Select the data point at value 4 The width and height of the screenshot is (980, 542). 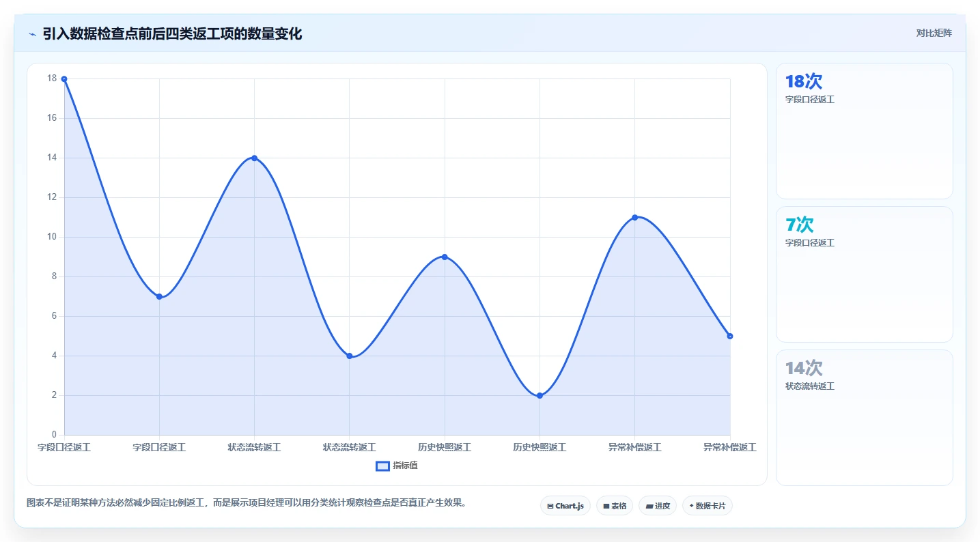tap(349, 356)
